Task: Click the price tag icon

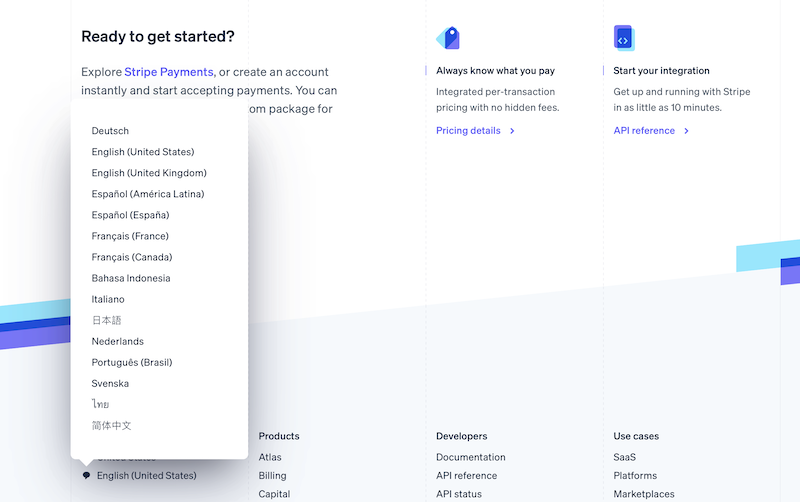Action: pos(448,38)
